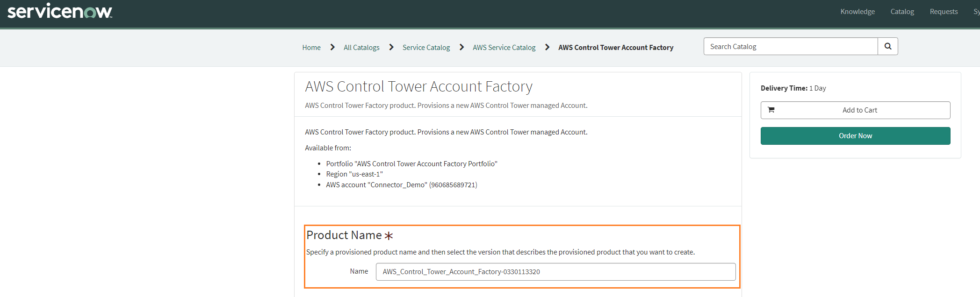Click the Region "us-east-1" bullet
Viewport: 980px width, 297px height.
(354, 174)
